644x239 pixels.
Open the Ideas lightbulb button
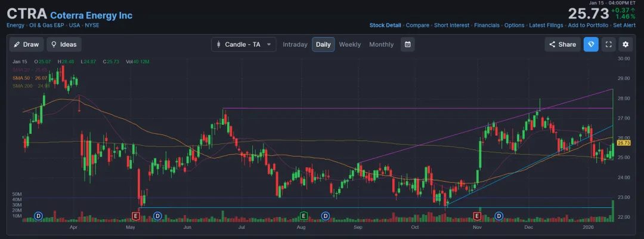[x=64, y=44]
